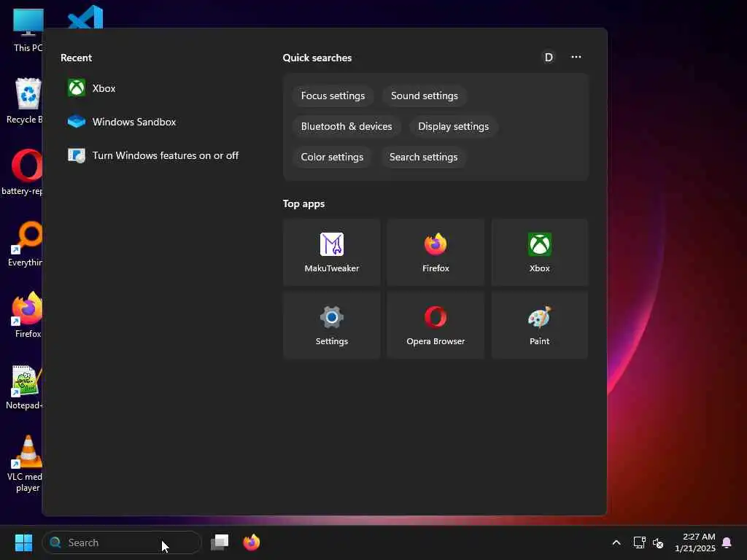This screenshot has height=560, width=747.
Task: Open network status tray icon
Action: tap(639, 542)
